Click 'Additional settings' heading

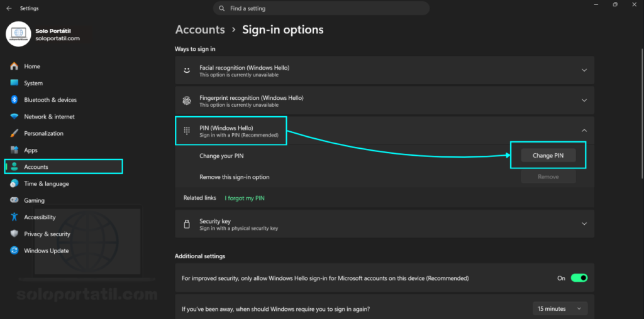coord(200,256)
